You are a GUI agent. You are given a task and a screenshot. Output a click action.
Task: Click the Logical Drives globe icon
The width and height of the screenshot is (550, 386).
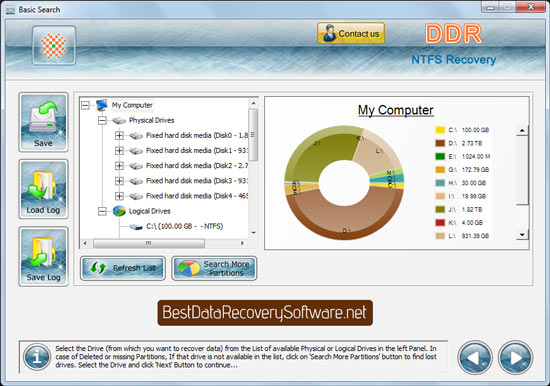(x=119, y=211)
